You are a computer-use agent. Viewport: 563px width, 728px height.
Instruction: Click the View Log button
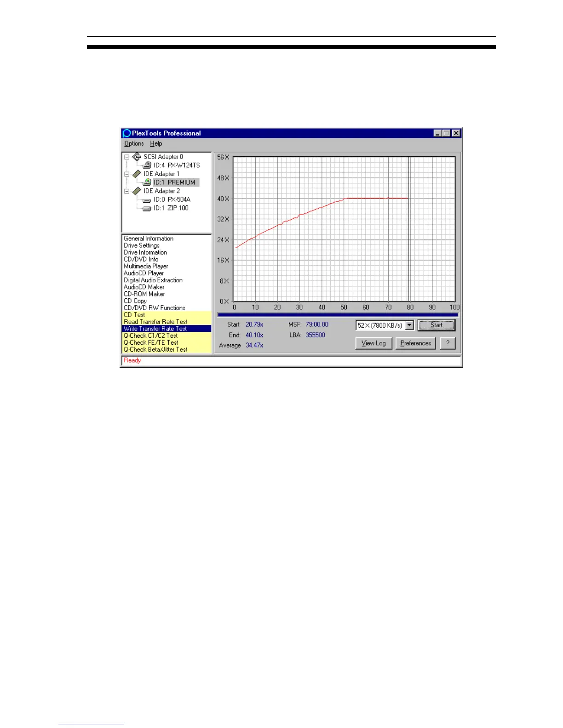[x=373, y=343]
